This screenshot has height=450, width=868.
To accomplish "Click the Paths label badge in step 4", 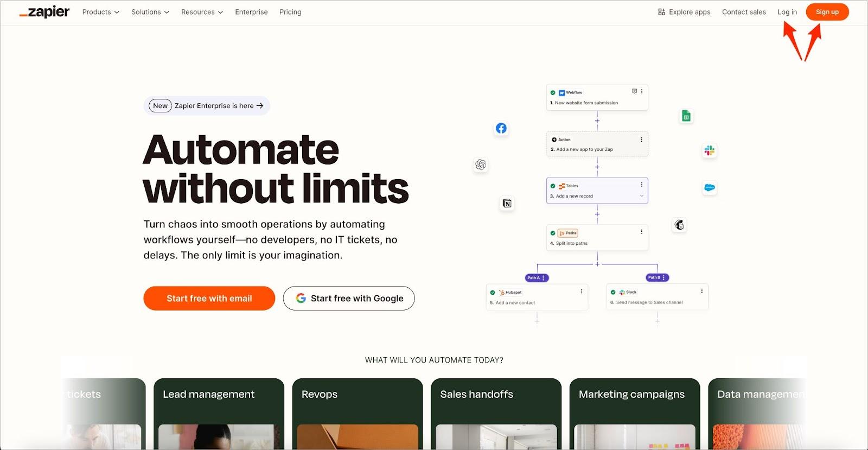I will tap(568, 233).
